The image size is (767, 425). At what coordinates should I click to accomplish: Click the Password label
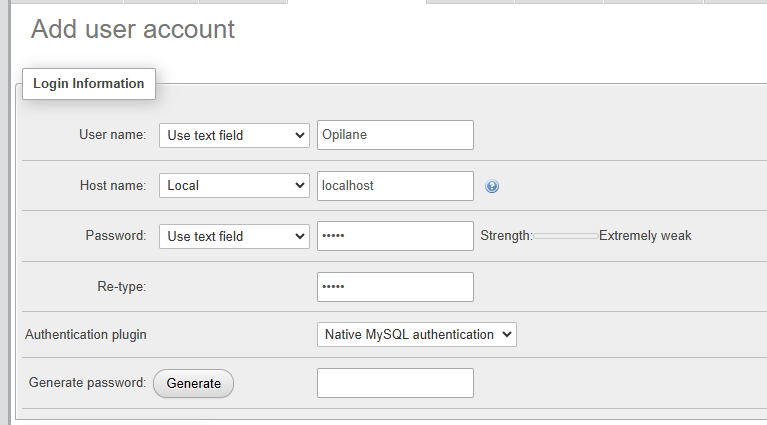pos(116,235)
